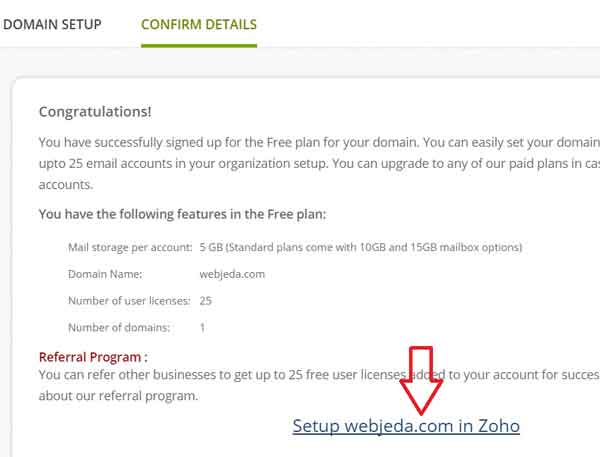Click the Mail storage per account label
Image resolution: width=600 pixels, height=457 pixels.
click(130, 247)
